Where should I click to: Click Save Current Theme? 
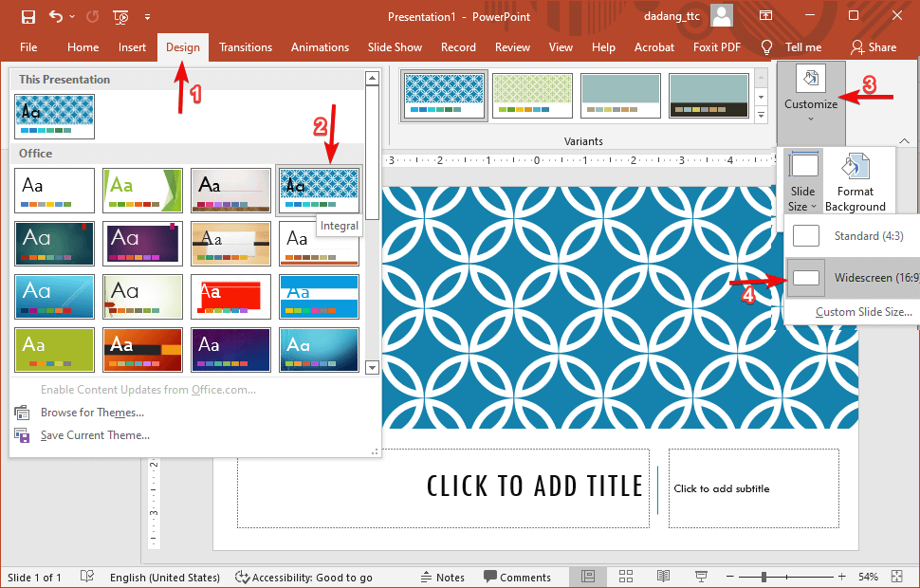pos(95,434)
